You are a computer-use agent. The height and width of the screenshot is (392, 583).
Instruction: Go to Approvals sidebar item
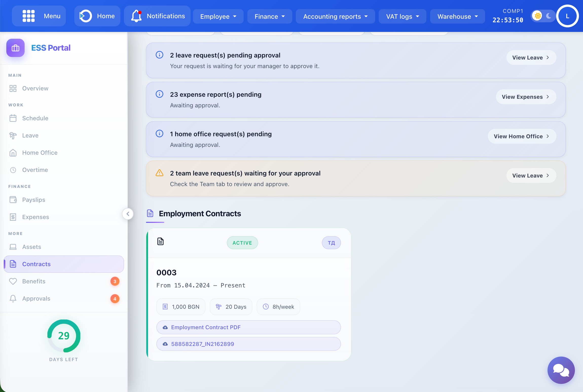tap(36, 299)
